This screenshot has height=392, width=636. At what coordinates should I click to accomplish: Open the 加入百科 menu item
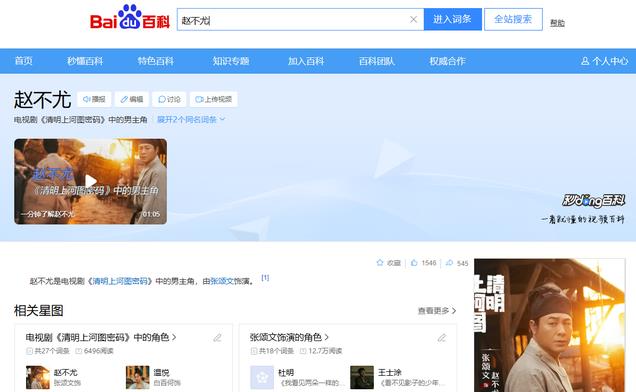pos(306,61)
